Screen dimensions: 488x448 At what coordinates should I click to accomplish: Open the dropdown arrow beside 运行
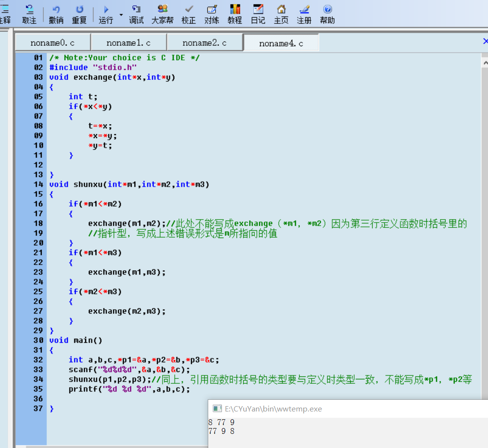121,15
